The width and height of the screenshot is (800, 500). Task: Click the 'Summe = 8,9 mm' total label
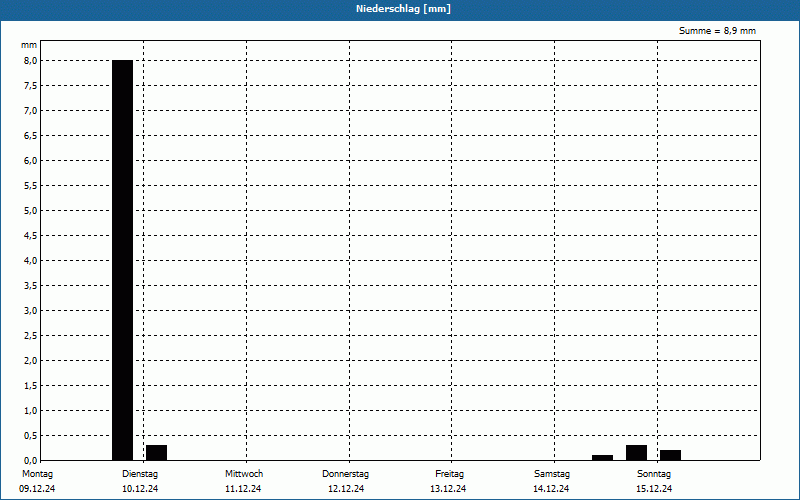click(717, 31)
